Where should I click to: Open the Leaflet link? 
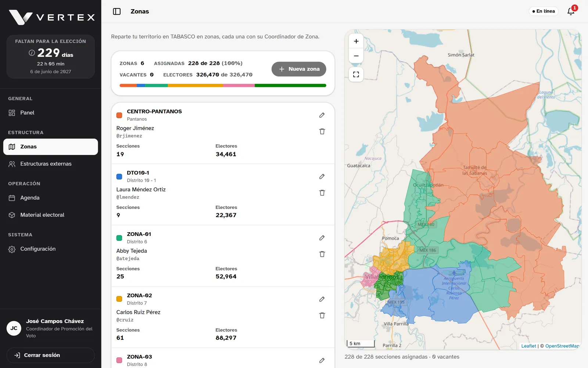tap(528, 346)
